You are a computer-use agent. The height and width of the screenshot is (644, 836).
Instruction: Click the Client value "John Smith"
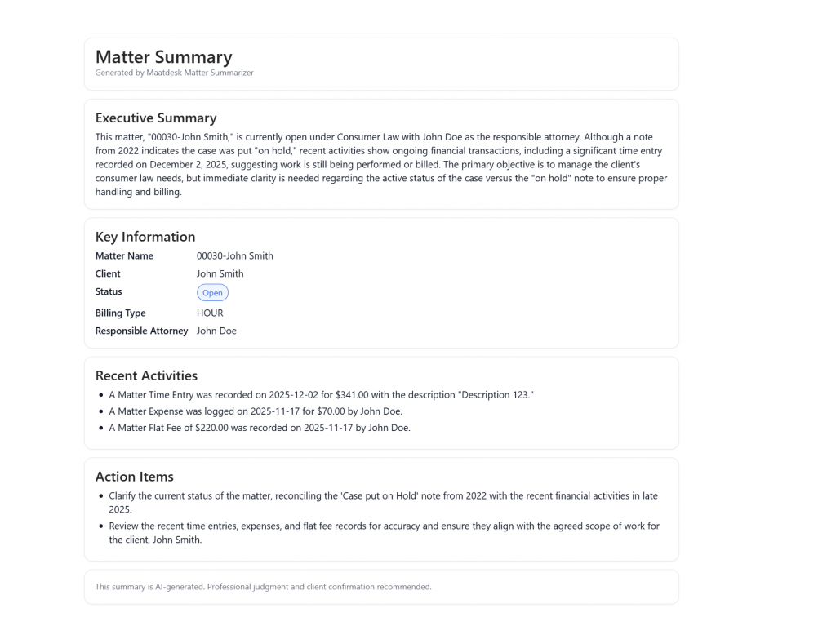[220, 273]
